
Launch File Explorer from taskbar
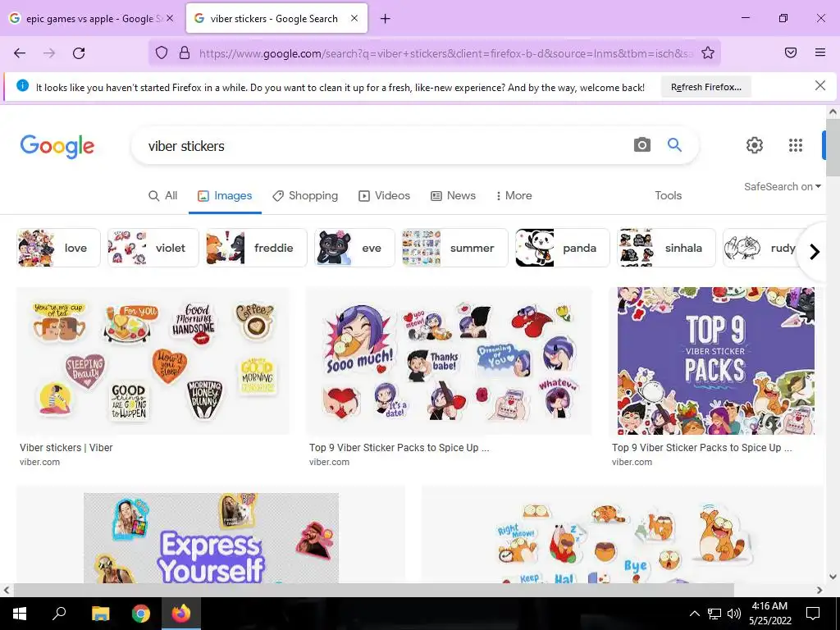[x=100, y=614]
